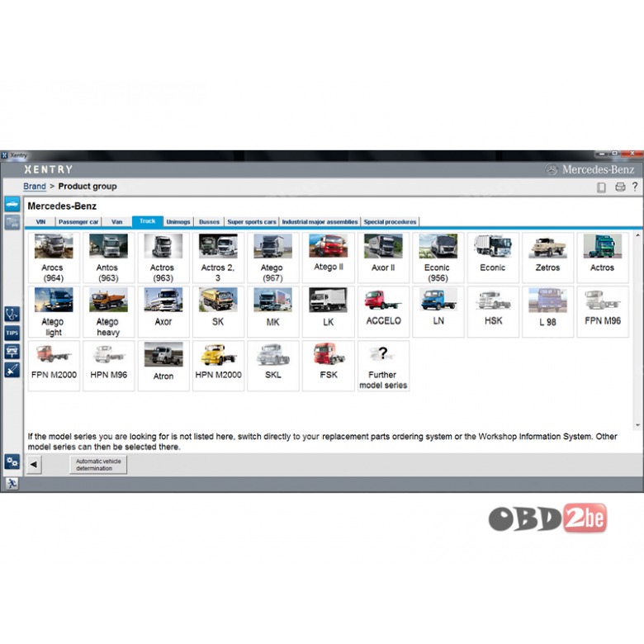
Task: Select the Axor II tile
Action: (x=383, y=258)
